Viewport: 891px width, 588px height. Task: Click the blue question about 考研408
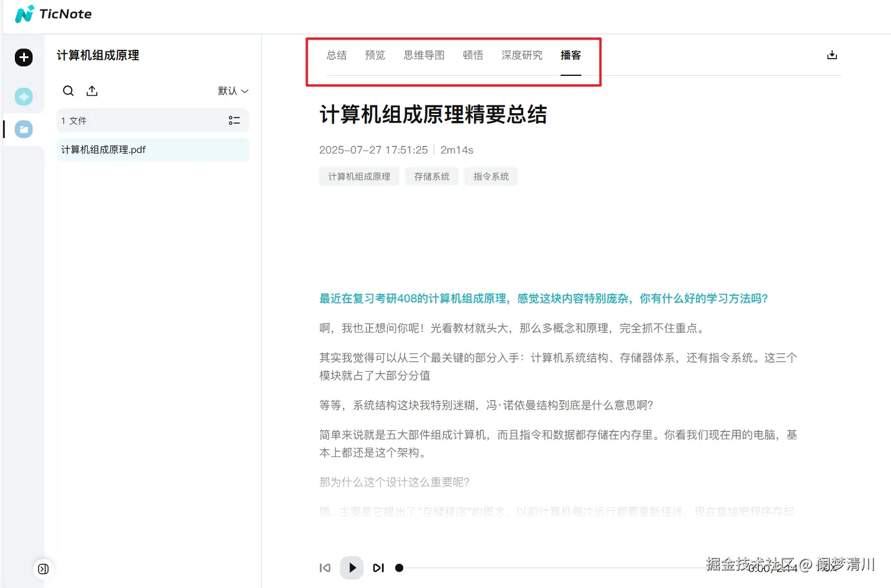click(543, 299)
